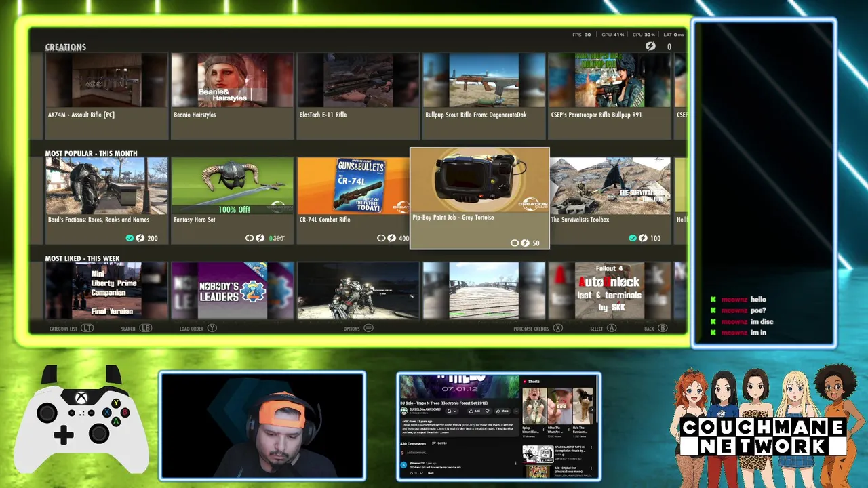Click Purchase Credits X button icon
The image size is (868, 488).
coord(557,328)
